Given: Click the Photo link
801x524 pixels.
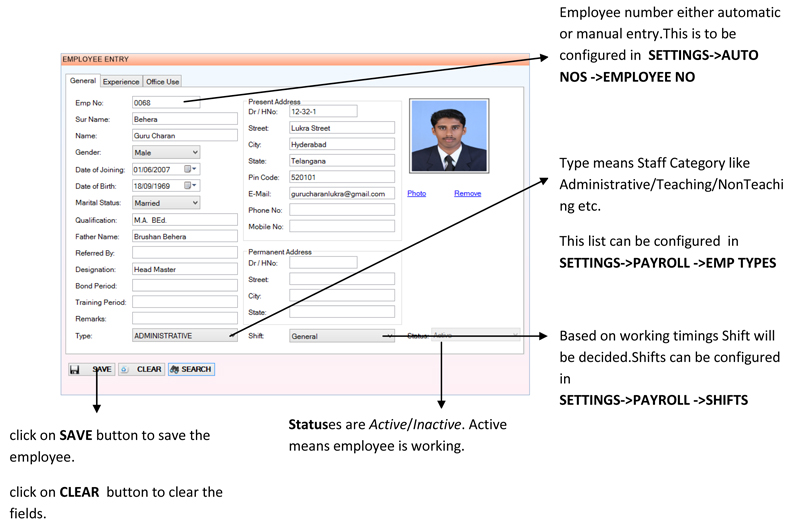Looking at the screenshot, I should (x=416, y=193).
